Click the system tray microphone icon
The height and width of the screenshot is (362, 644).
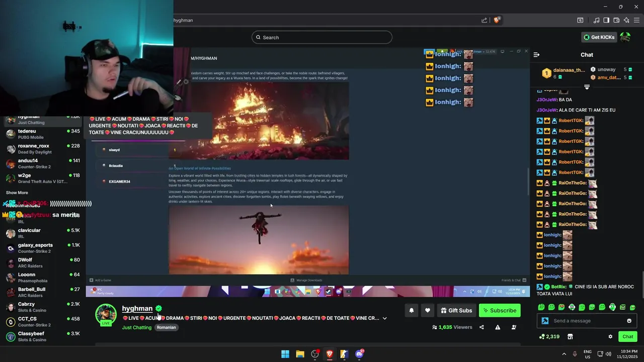click(x=575, y=354)
